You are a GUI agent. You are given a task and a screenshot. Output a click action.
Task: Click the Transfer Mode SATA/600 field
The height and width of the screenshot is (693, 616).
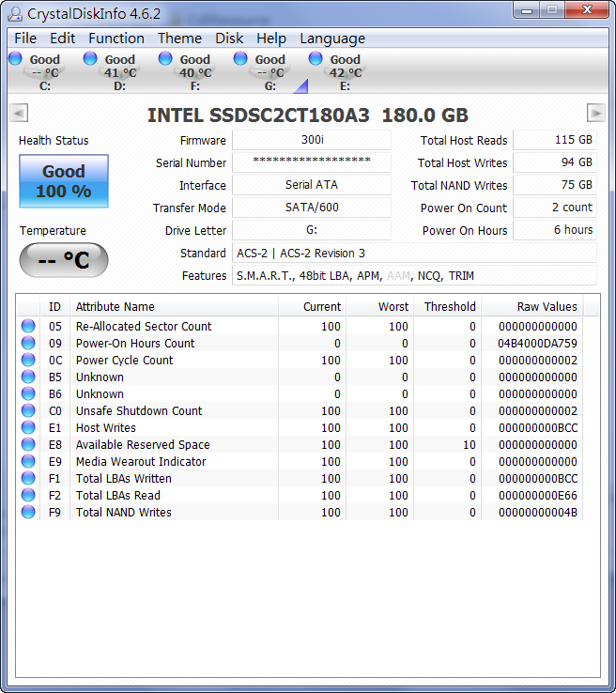[312, 208]
